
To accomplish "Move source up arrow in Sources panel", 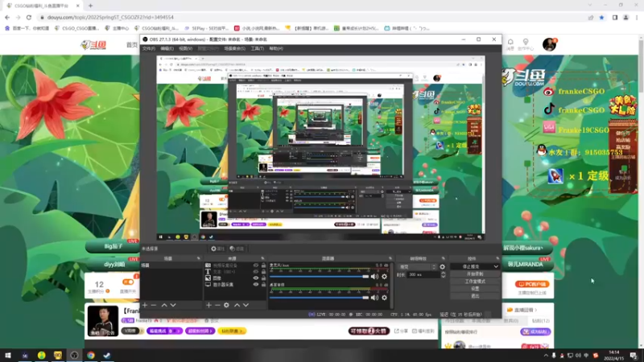I will (237, 305).
